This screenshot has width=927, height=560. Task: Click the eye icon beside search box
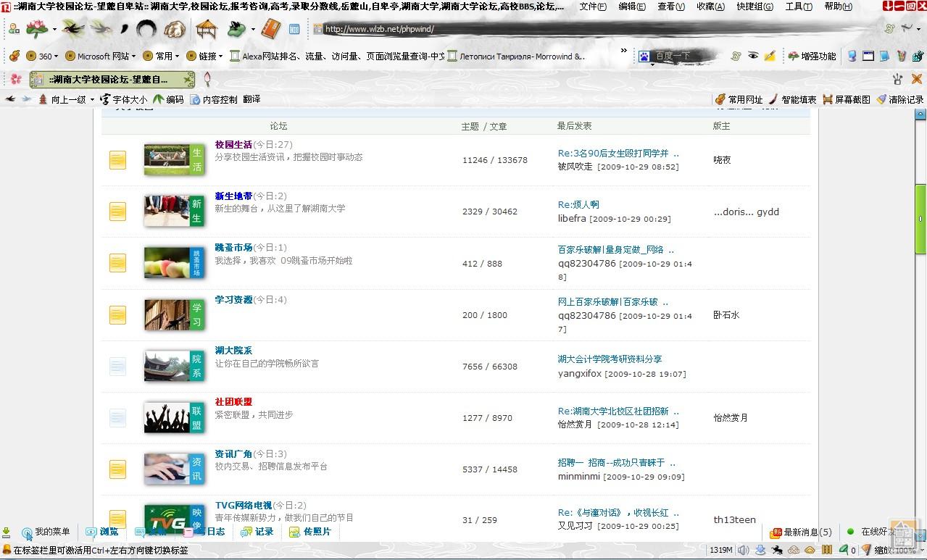pos(753,56)
